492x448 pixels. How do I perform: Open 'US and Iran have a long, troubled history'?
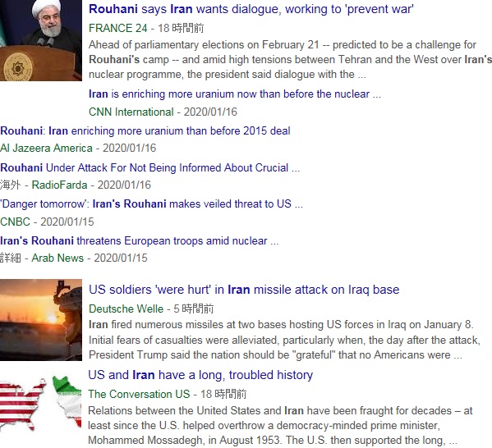coord(200,375)
